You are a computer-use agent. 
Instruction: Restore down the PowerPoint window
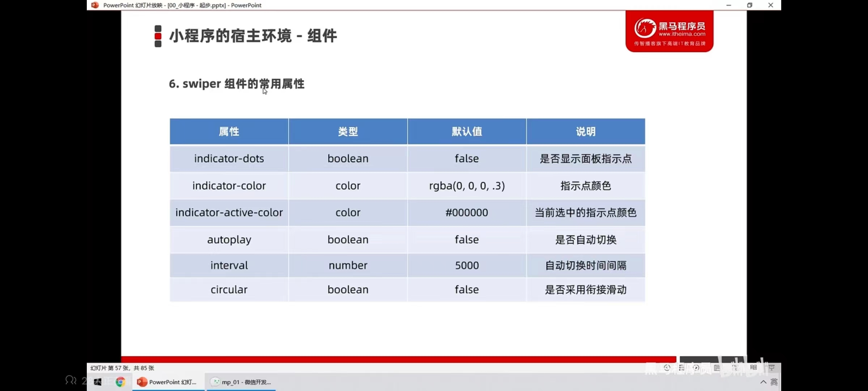pyautogui.click(x=750, y=5)
